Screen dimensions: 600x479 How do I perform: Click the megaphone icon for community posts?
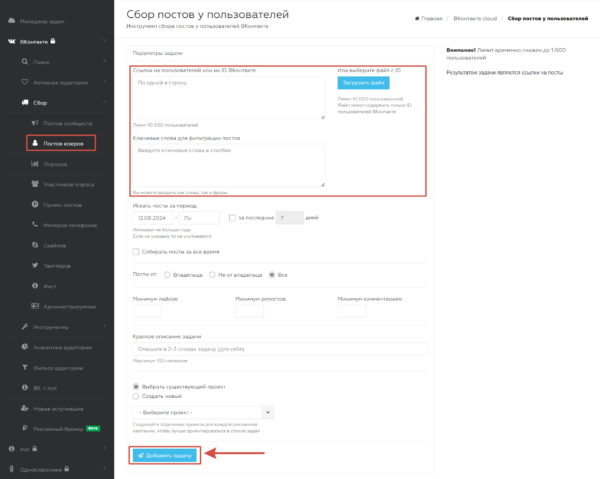coord(35,123)
